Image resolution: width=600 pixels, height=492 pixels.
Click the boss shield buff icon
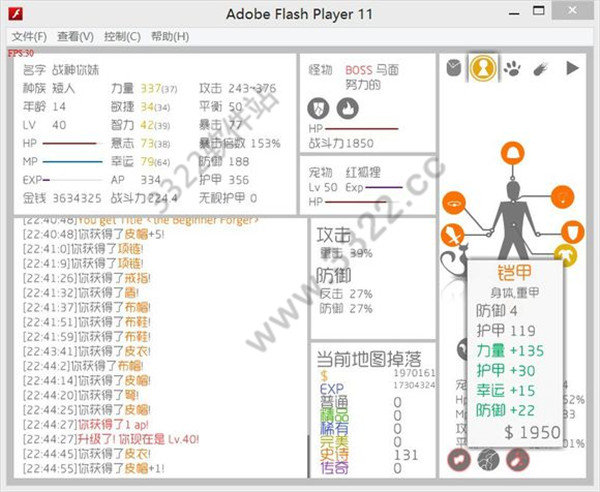(318, 108)
